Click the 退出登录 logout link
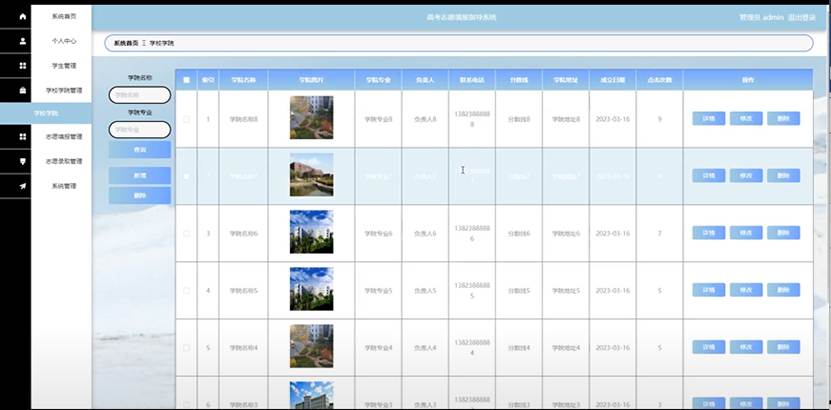The width and height of the screenshot is (831, 410). tap(802, 17)
